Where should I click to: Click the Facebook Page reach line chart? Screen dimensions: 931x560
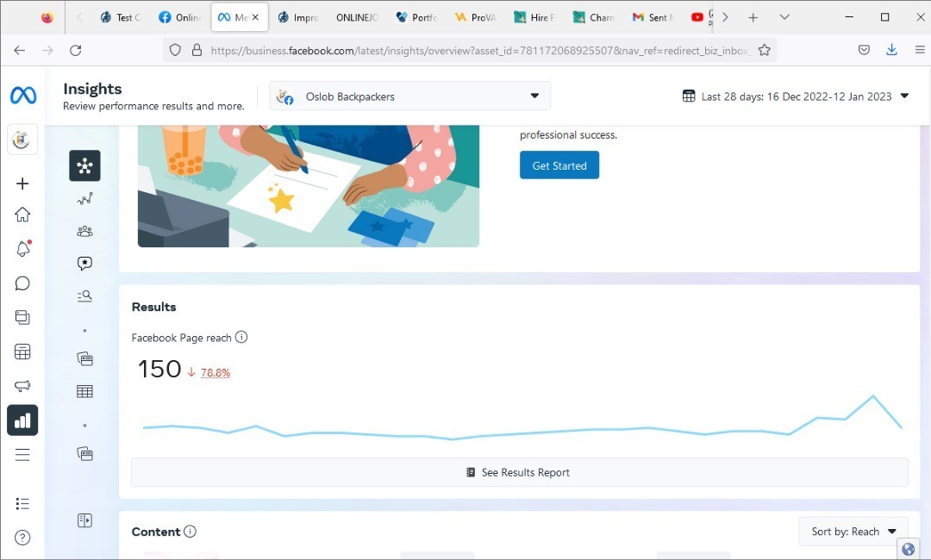[x=522, y=418]
